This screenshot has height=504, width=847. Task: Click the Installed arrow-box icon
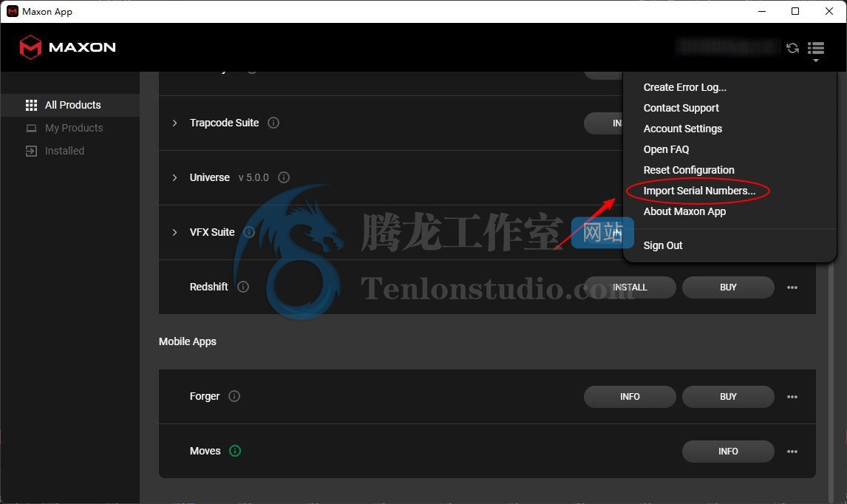click(31, 151)
